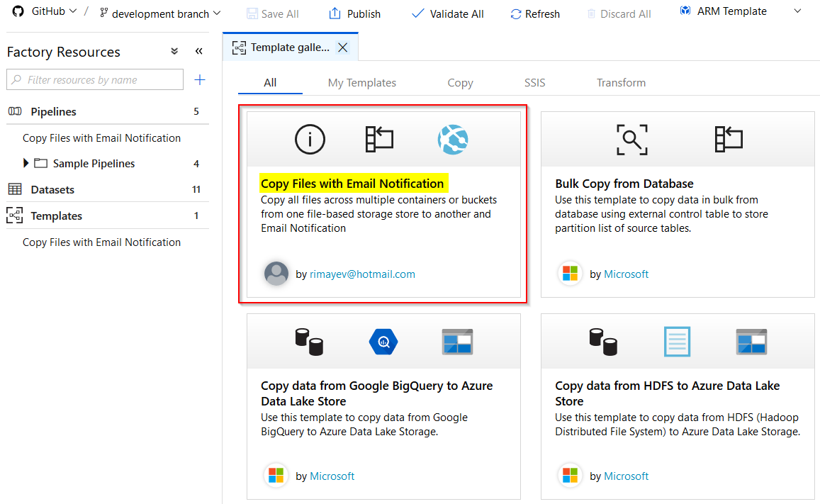Switch to the Copy tab
This screenshot has height=504, width=820.
[460, 83]
